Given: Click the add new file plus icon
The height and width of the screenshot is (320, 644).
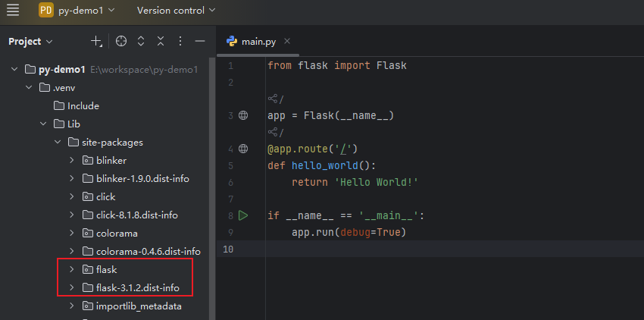Looking at the screenshot, I should tap(96, 41).
